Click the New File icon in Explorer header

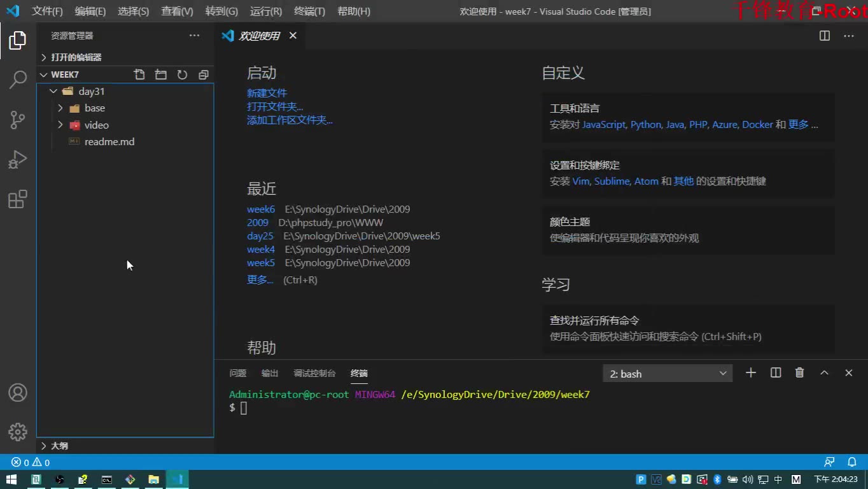(139, 74)
